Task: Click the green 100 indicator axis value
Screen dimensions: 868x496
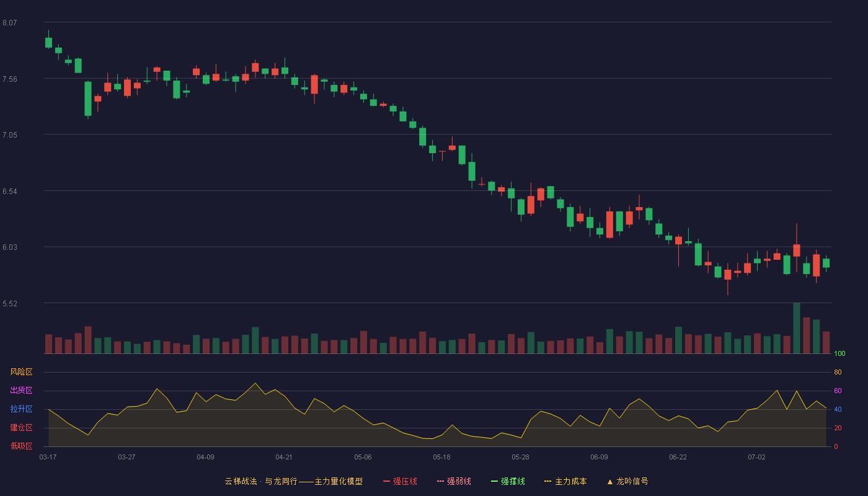Action: (x=839, y=354)
